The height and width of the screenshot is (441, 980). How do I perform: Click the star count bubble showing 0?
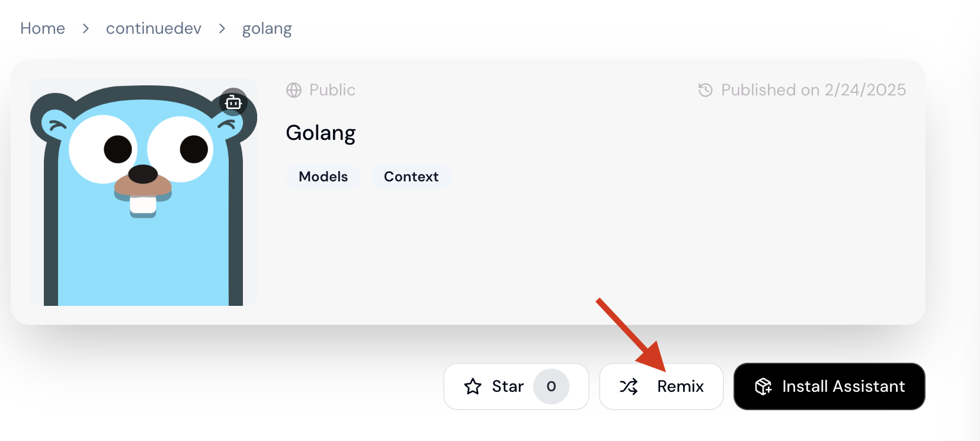coord(551,386)
